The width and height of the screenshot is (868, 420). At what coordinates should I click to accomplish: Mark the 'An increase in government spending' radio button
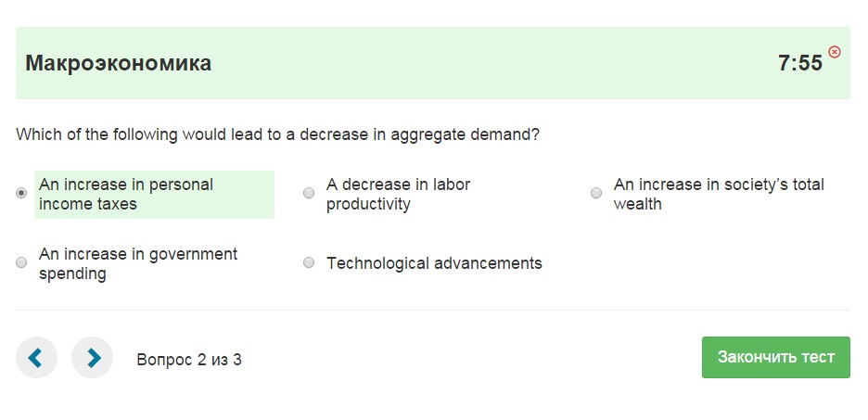(x=21, y=263)
